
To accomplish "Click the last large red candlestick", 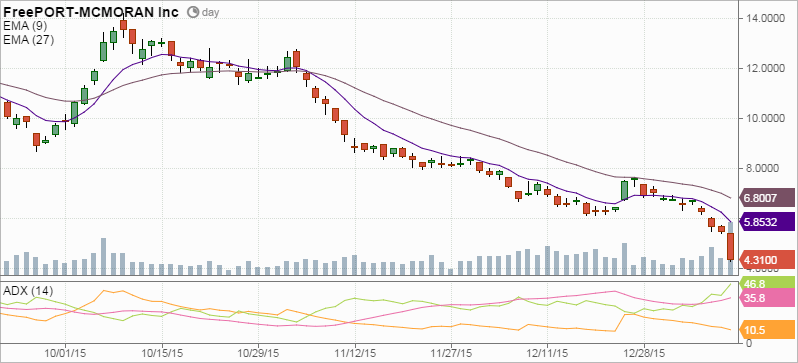I will [x=730, y=247].
